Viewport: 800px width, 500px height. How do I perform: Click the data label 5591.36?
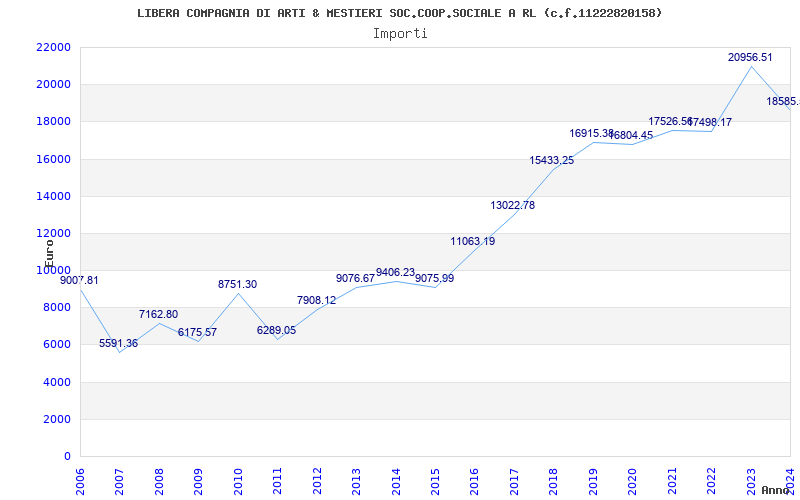click(x=118, y=343)
